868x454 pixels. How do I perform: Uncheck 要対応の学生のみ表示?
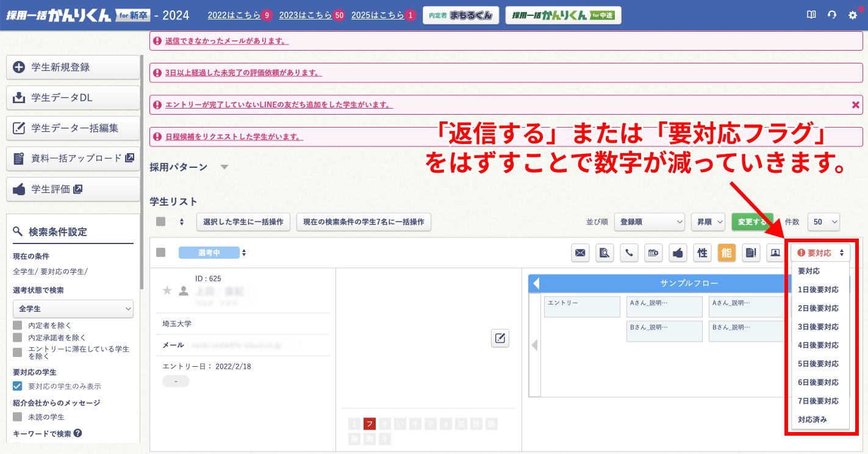(x=16, y=386)
